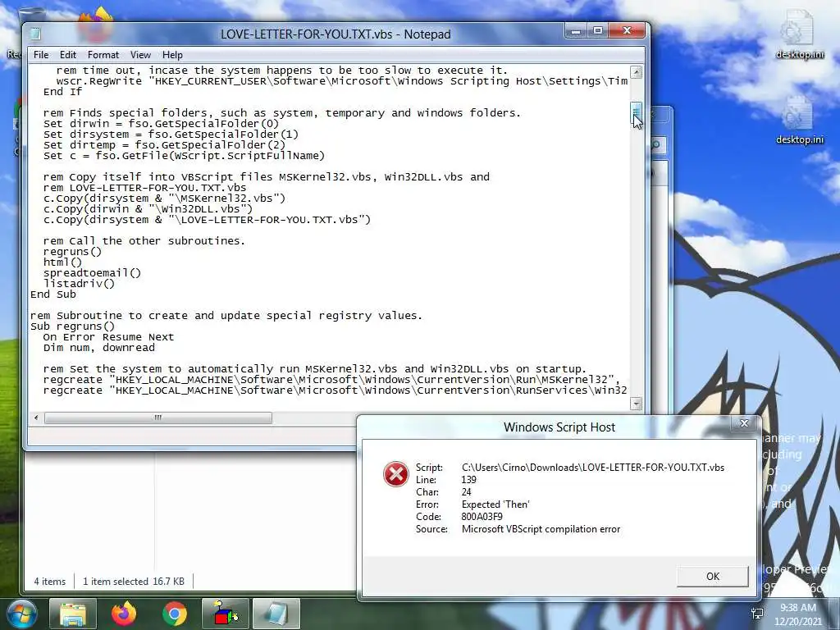The width and height of the screenshot is (840, 630).
Task: Open the Format menu in Notepad
Action: coord(103,55)
